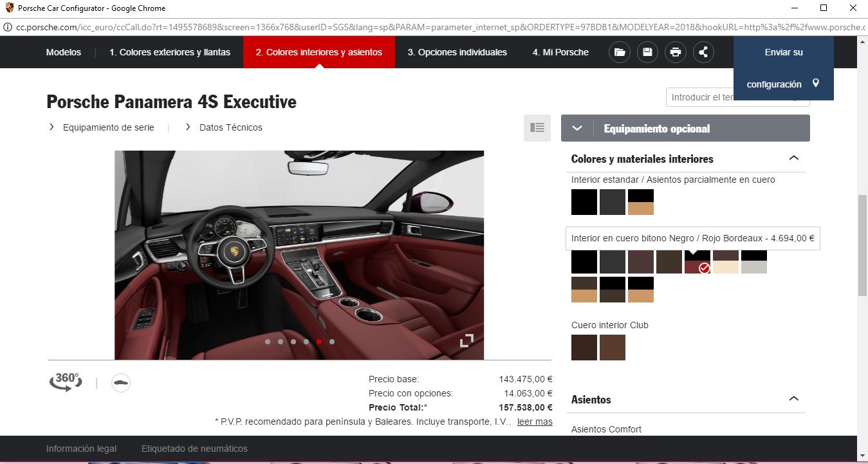
Task: Expand the interior image to fullscreen
Action: (x=466, y=340)
